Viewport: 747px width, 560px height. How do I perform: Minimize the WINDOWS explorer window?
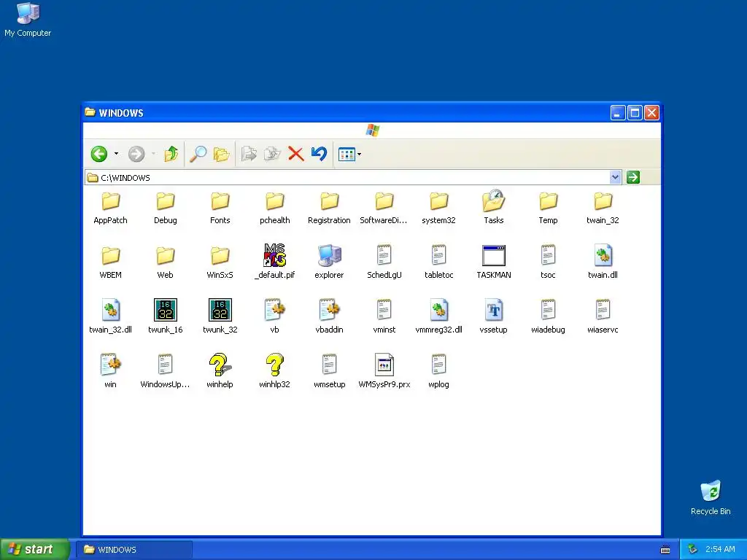[617, 113]
